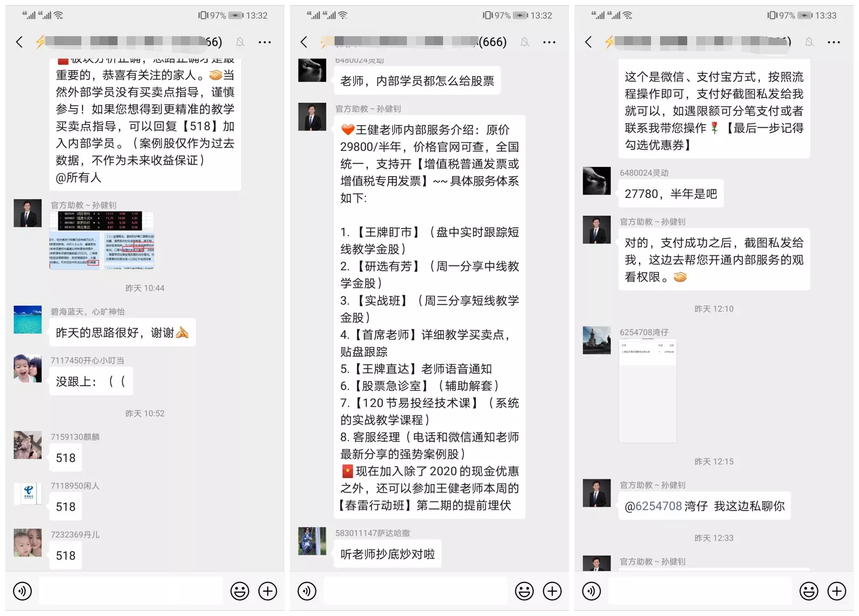The width and height of the screenshot is (859, 616).
Task: Open the payment screenshot sent by 6254708湾仔
Action: pos(648,391)
